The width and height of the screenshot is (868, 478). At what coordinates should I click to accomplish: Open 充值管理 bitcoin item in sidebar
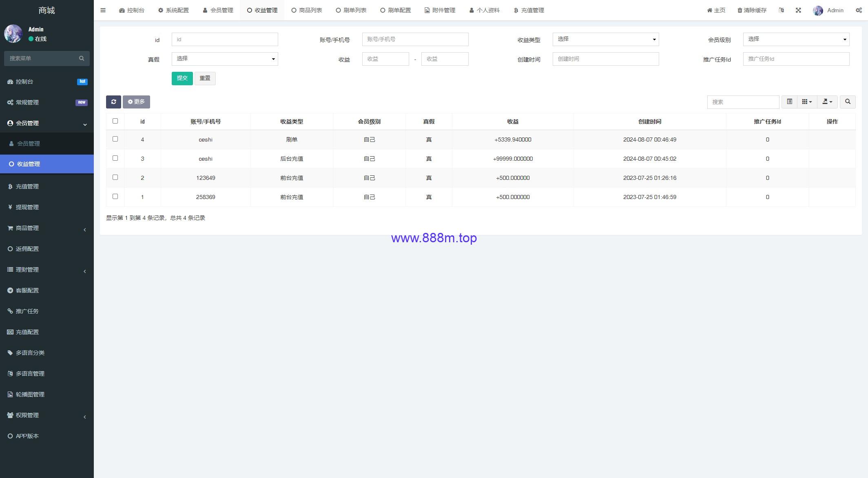click(47, 186)
